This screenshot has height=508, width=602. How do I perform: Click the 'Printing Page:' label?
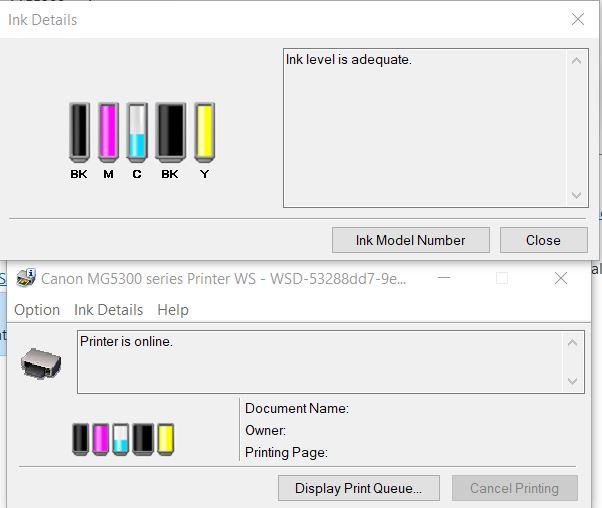point(286,452)
